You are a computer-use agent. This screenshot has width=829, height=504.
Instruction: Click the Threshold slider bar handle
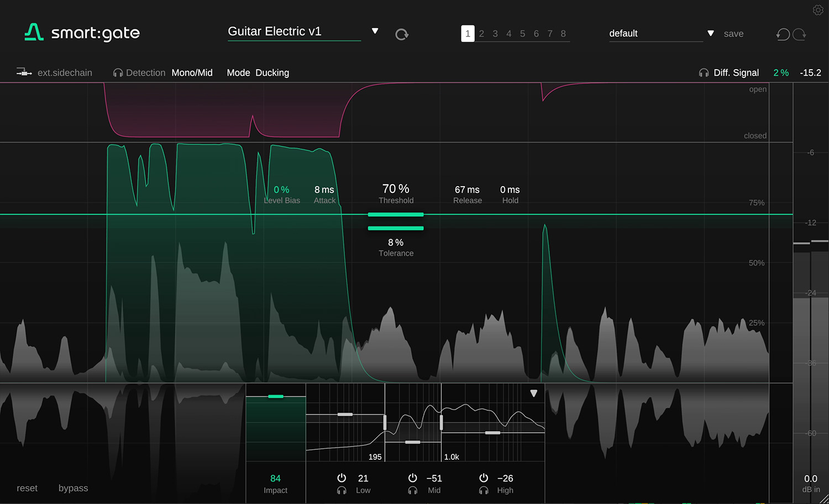[x=396, y=214]
